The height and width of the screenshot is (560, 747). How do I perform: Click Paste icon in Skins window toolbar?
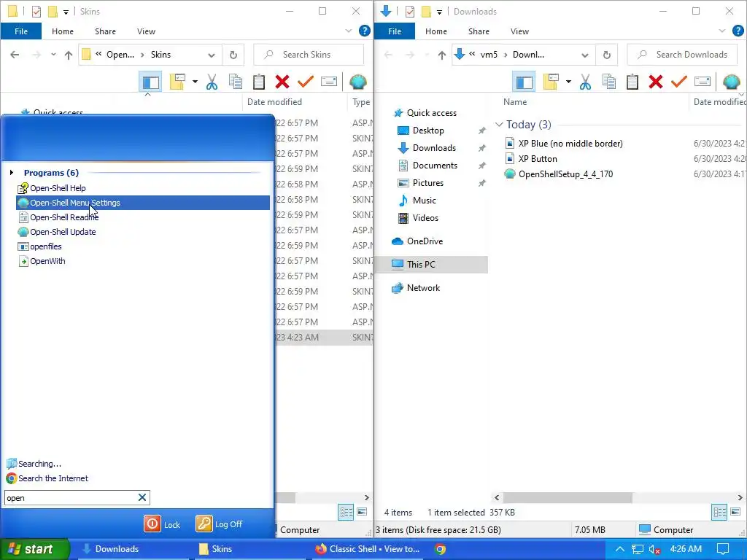click(x=259, y=82)
